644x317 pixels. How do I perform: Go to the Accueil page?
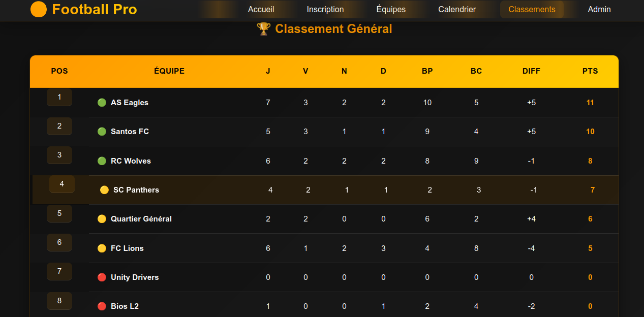click(261, 9)
